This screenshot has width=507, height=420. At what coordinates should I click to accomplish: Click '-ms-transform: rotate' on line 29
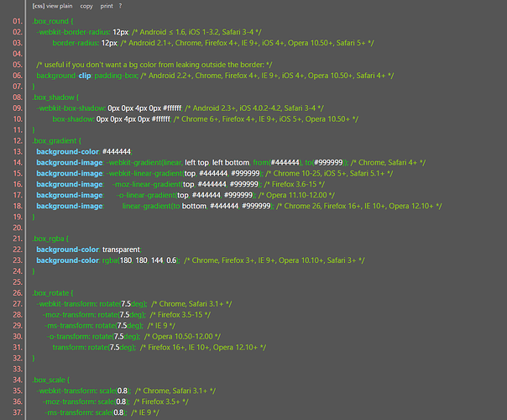(80, 326)
